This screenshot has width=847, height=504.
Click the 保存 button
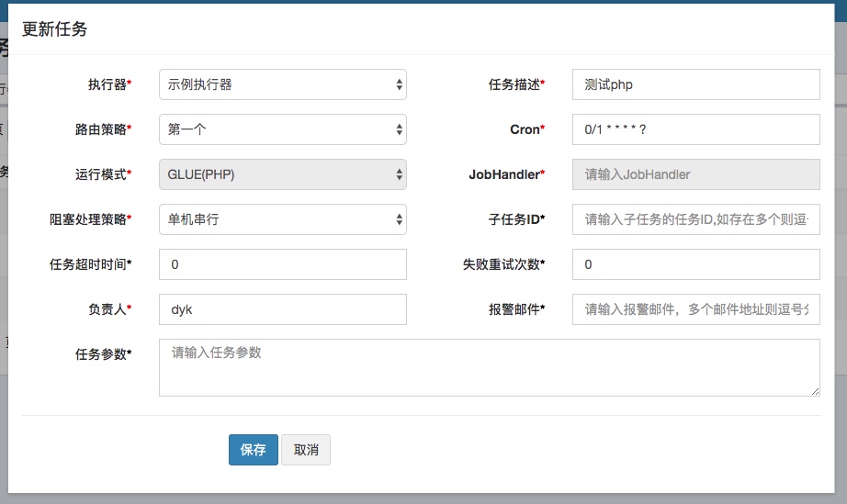(x=253, y=450)
